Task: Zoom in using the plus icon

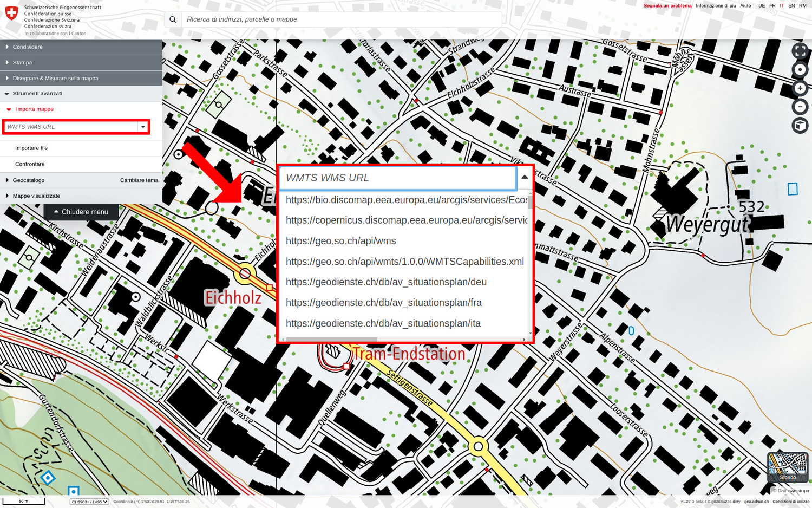Action: (x=800, y=88)
